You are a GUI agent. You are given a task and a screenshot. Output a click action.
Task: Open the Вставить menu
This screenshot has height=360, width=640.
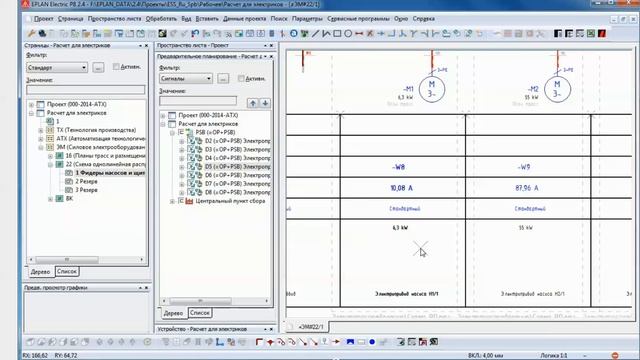point(207,19)
